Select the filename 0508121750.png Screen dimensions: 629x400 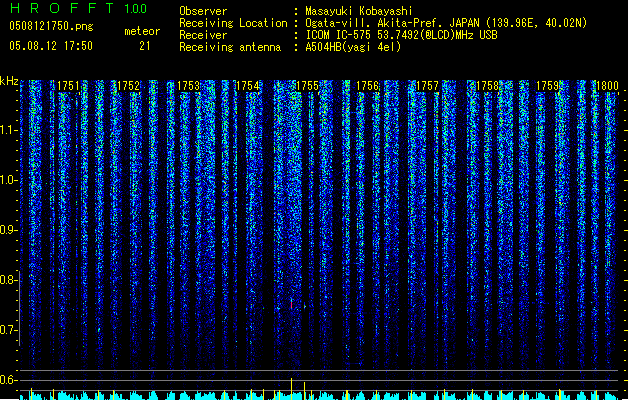[x=51, y=26]
